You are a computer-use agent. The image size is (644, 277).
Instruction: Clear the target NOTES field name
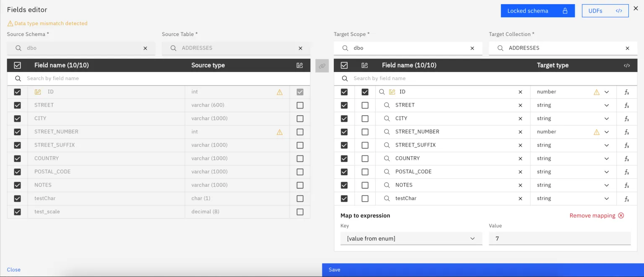click(520, 185)
